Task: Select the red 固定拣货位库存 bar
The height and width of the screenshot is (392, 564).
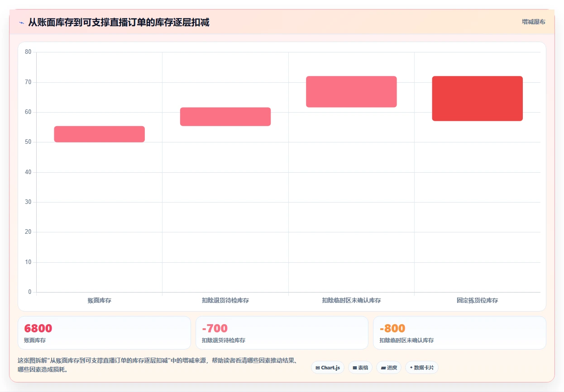Action: pyautogui.click(x=478, y=99)
